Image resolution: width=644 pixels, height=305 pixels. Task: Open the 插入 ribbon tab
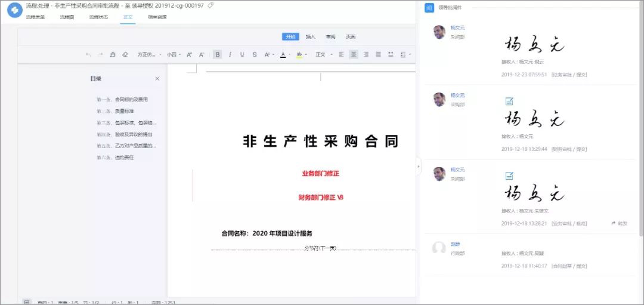[311, 36]
